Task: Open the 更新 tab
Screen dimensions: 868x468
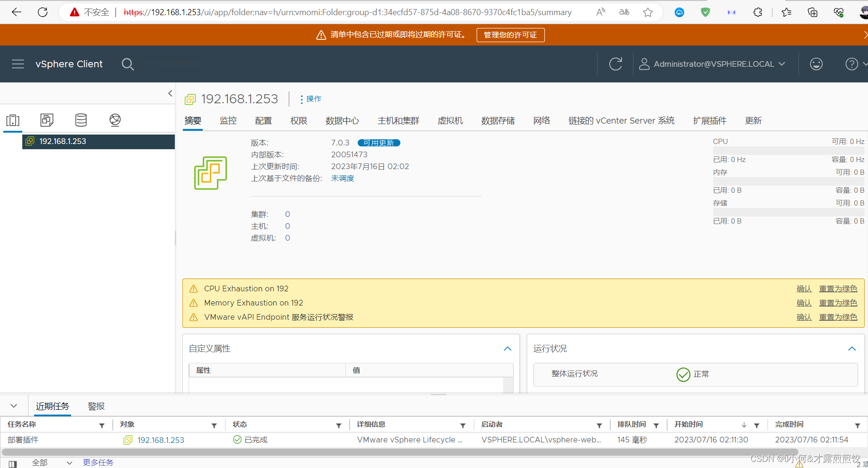Action: [x=753, y=121]
